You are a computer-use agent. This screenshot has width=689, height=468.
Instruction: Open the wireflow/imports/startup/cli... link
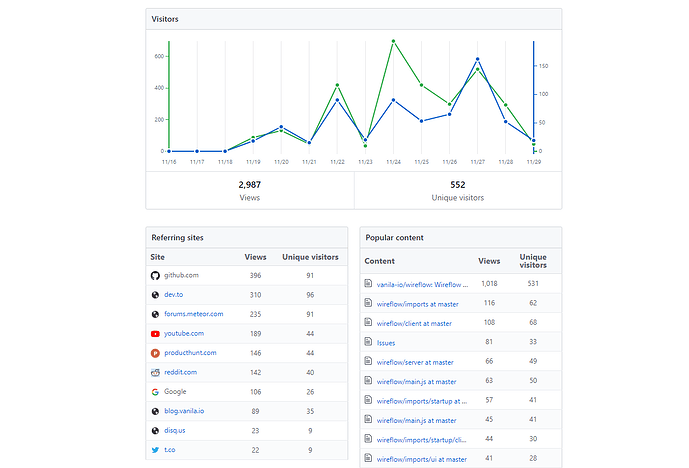tap(421, 440)
